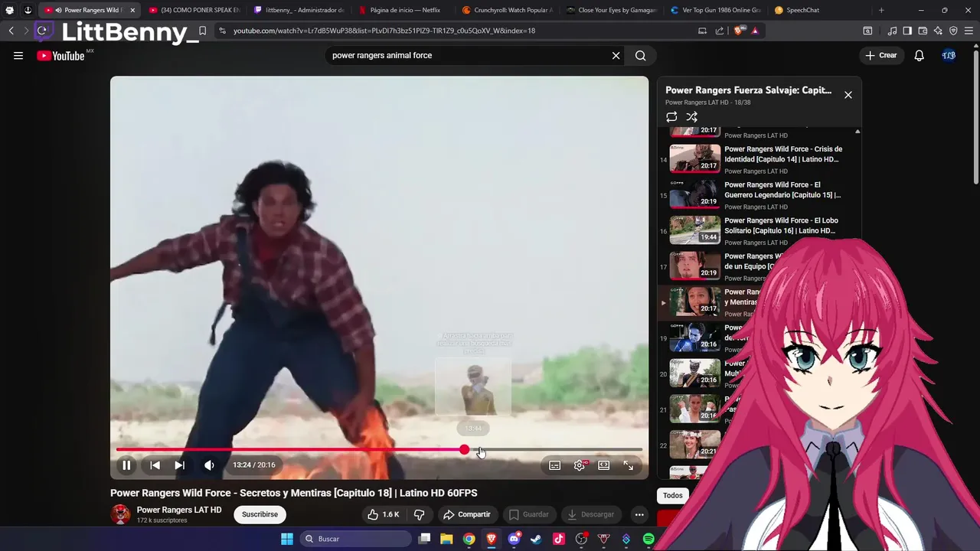Viewport: 980px width, 551px height.
Task: Open YouTube notifications bell
Action: pyautogui.click(x=920, y=55)
